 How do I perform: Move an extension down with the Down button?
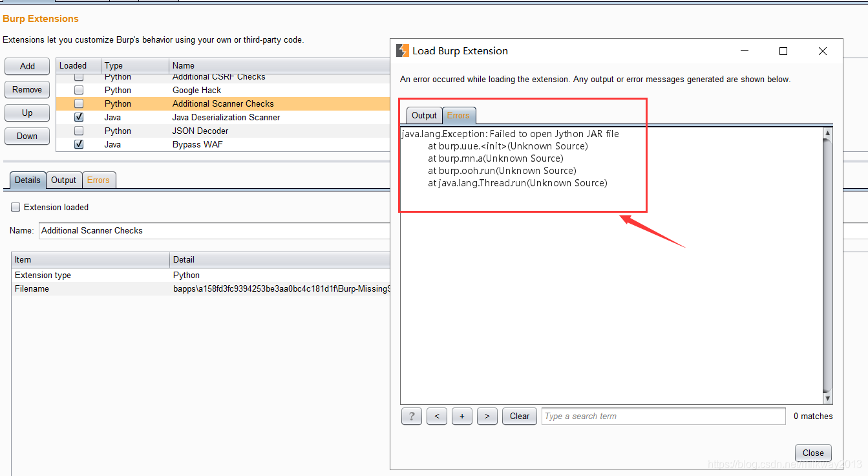[26, 136]
